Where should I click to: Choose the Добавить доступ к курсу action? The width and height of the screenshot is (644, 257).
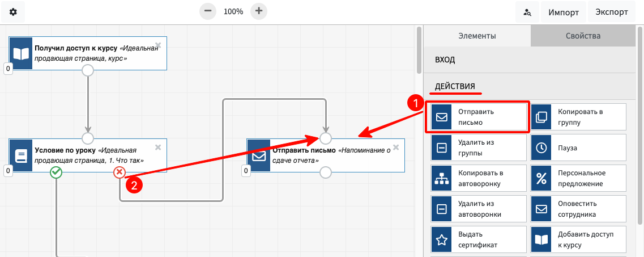click(578, 239)
